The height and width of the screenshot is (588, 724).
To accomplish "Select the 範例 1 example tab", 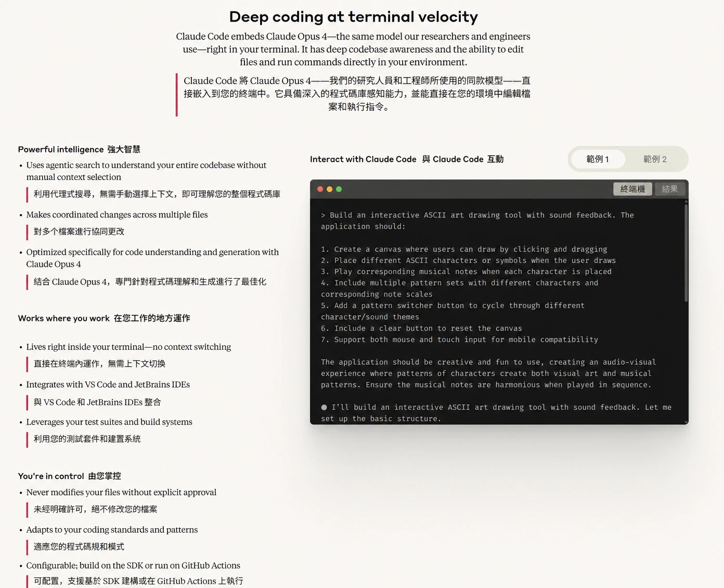I will click(598, 159).
